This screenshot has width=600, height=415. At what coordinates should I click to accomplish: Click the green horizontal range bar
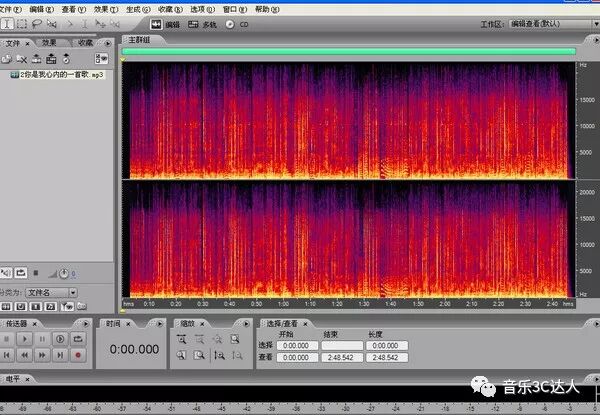click(x=349, y=51)
